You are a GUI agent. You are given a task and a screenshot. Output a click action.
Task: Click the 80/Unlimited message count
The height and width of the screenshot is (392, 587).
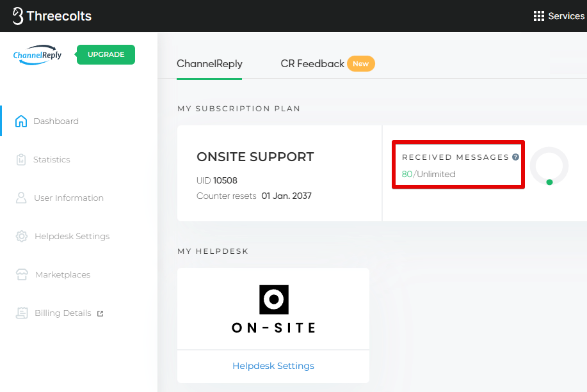[429, 175]
